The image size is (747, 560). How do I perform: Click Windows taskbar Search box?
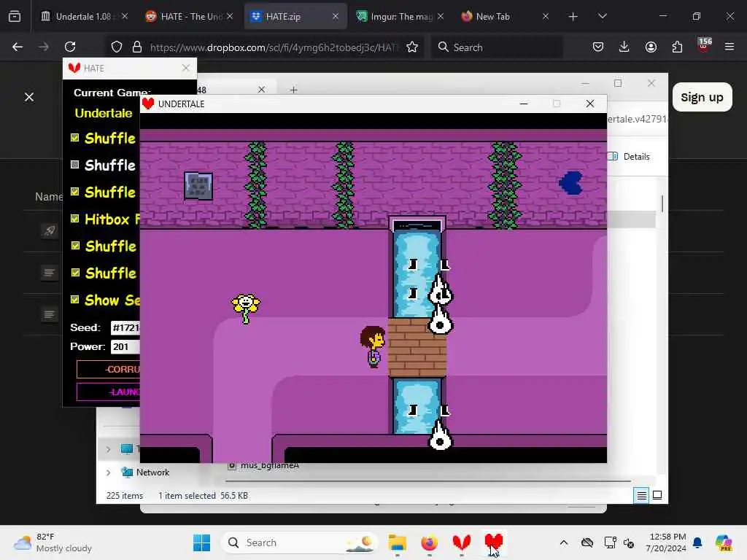point(299,542)
